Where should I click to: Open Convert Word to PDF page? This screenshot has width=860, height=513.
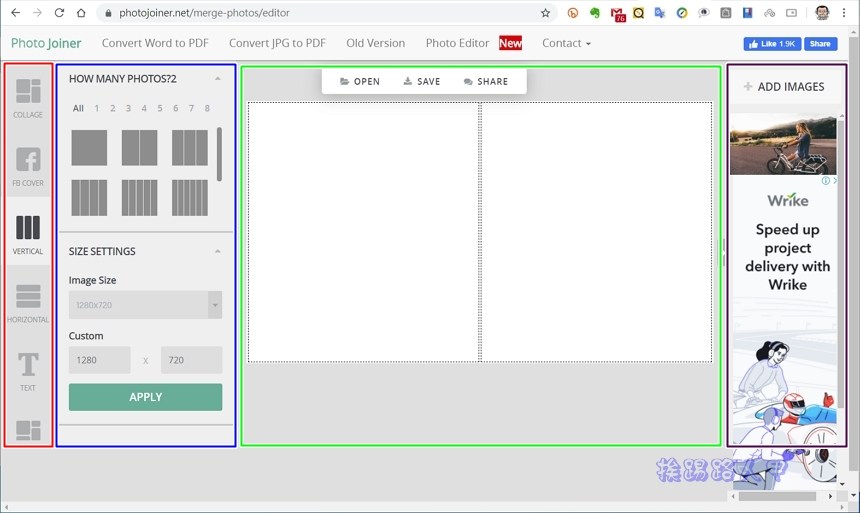coord(155,43)
